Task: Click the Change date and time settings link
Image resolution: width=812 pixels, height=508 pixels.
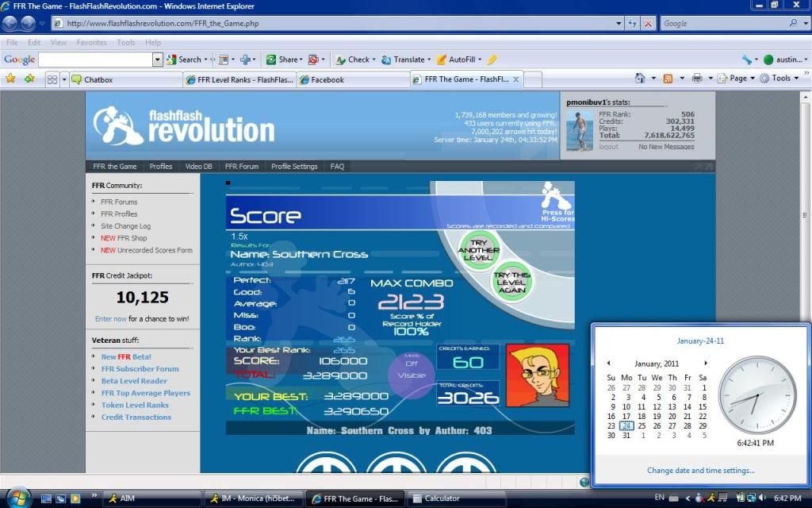Action: tap(700, 471)
